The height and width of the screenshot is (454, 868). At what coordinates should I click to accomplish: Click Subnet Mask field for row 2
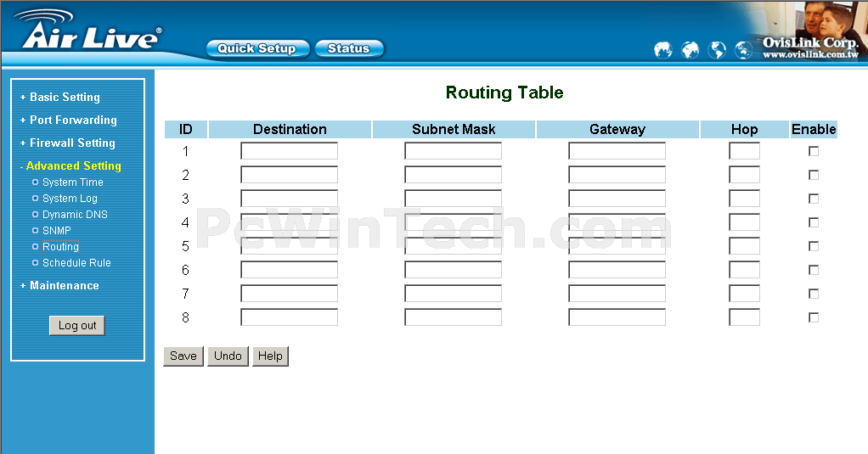coord(453,175)
